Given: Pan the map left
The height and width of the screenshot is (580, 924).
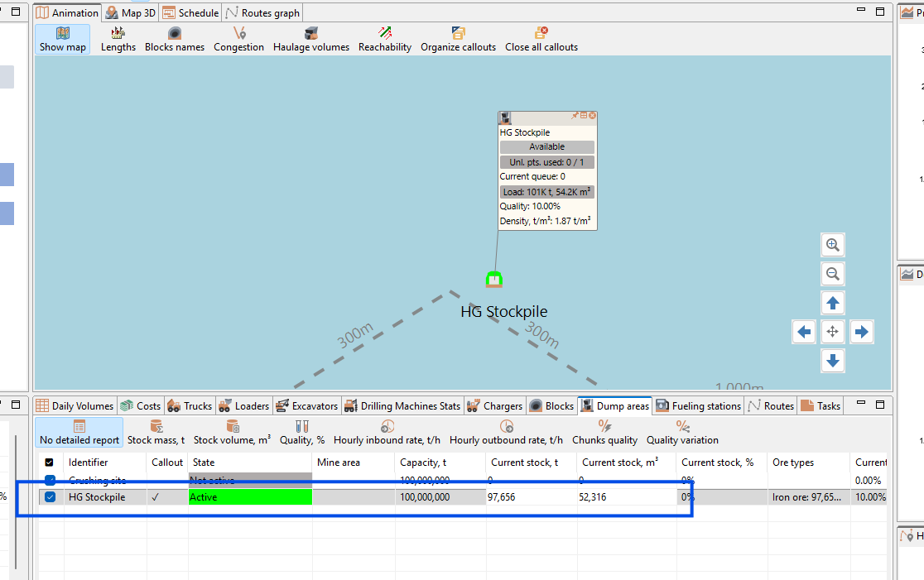Looking at the screenshot, I should click(804, 332).
